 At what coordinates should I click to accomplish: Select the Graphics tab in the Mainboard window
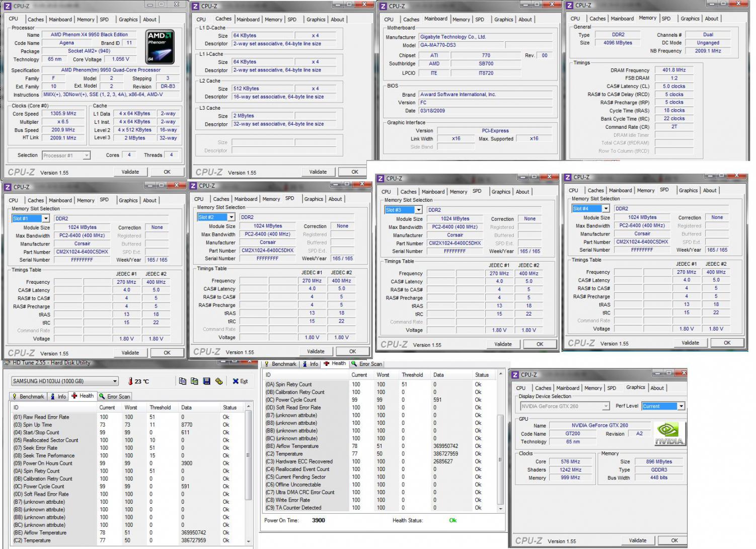(x=504, y=20)
